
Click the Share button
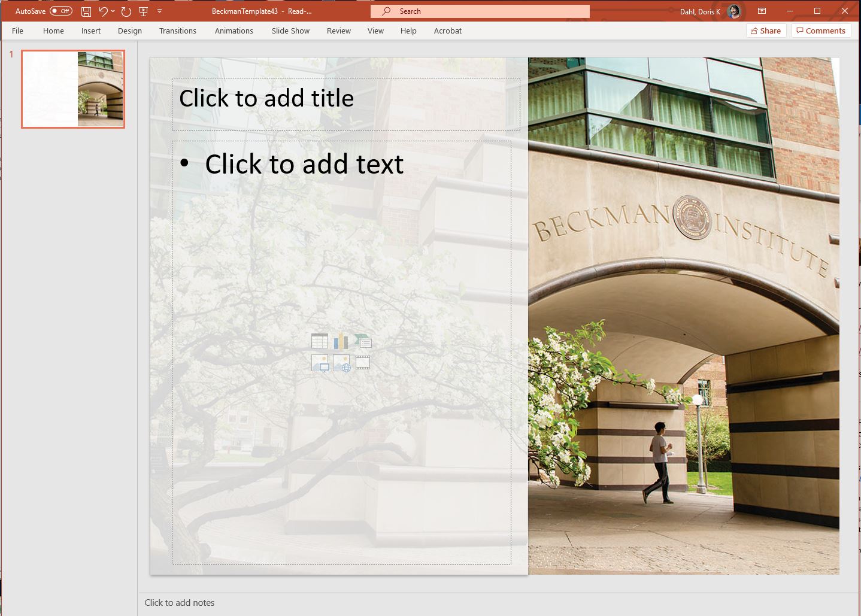tap(766, 31)
